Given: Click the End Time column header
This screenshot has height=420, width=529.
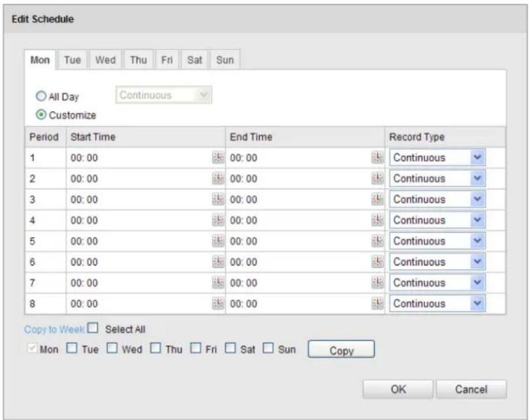Looking at the screenshot, I should (x=305, y=137).
